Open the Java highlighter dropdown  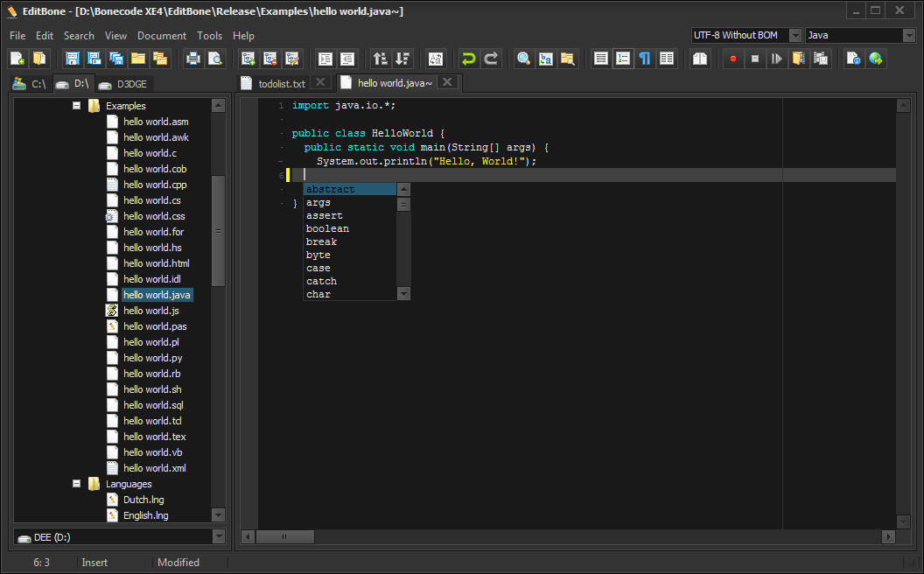(x=908, y=35)
